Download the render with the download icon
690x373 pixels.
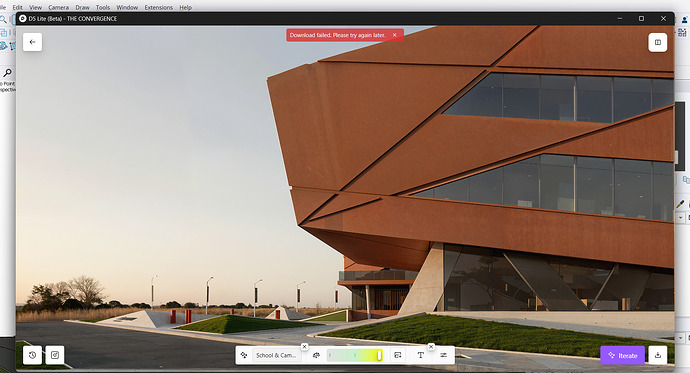[658, 355]
